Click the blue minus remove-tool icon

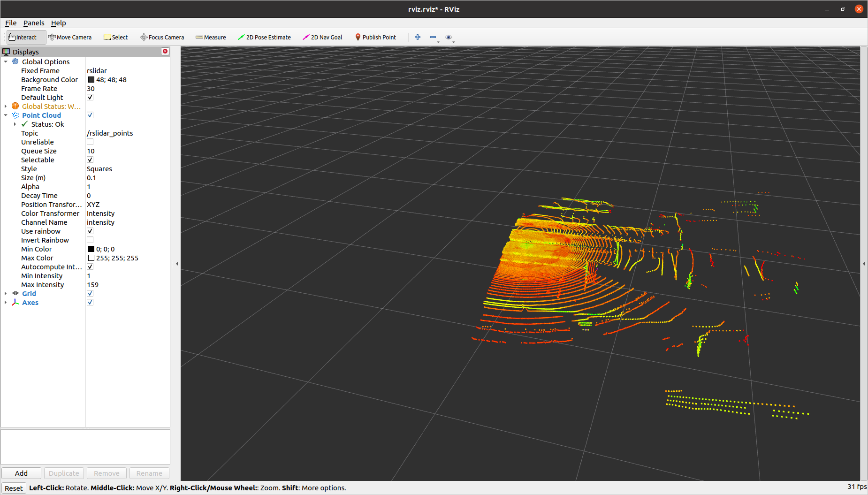[433, 37]
